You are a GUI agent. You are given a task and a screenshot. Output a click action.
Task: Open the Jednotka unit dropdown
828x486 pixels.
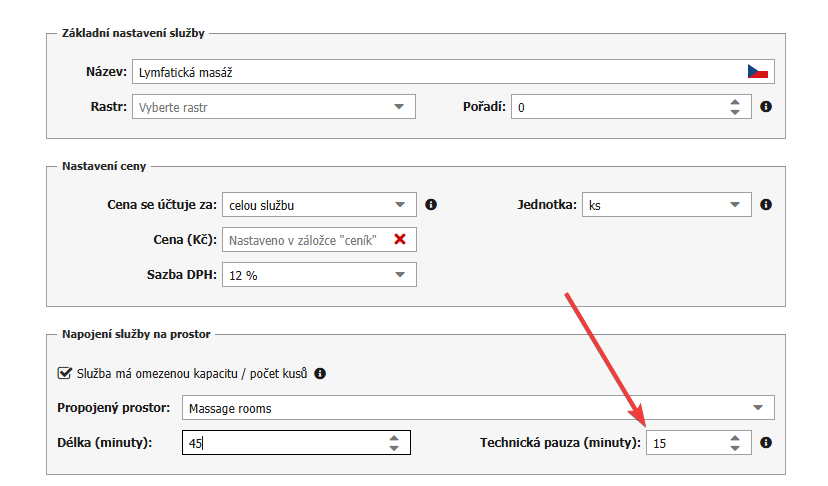pos(666,205)
